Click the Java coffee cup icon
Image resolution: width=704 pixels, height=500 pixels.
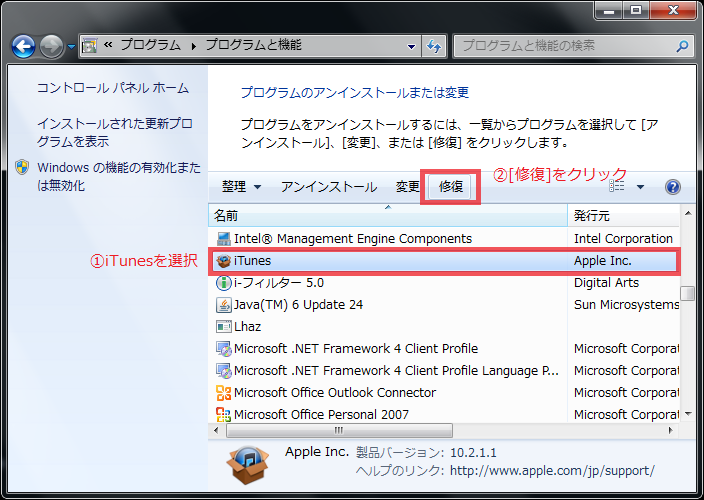(224, 305)
